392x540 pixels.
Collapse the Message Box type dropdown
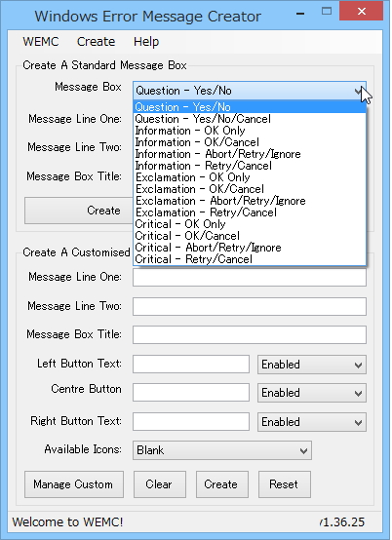(x=250, y=91)
